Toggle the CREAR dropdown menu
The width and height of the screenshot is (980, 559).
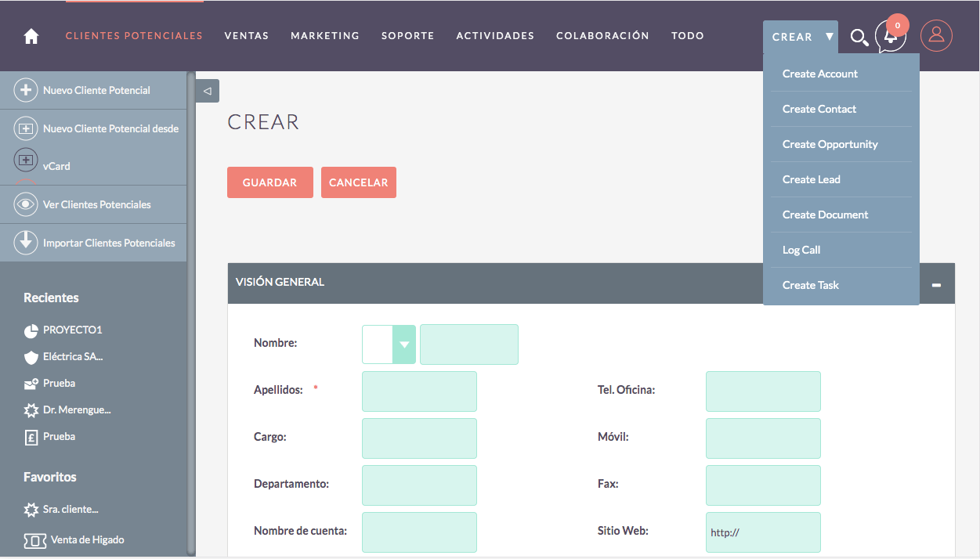801,37
